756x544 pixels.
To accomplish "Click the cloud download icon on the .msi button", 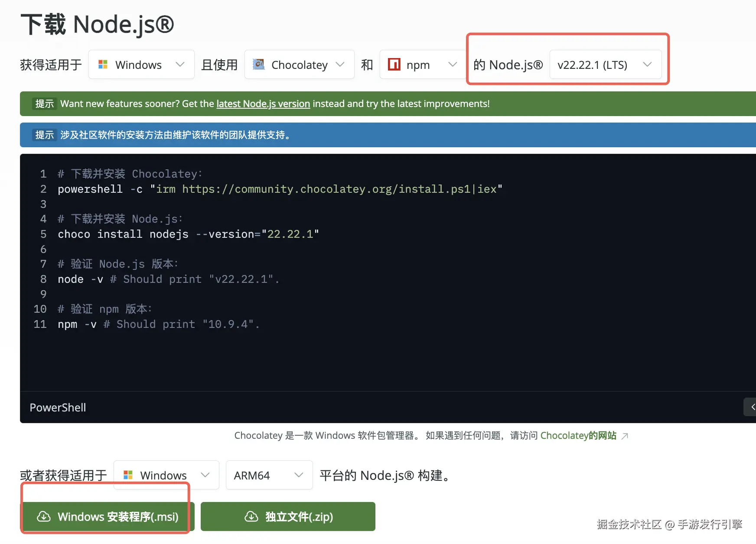I will click(x=44, y=516).
